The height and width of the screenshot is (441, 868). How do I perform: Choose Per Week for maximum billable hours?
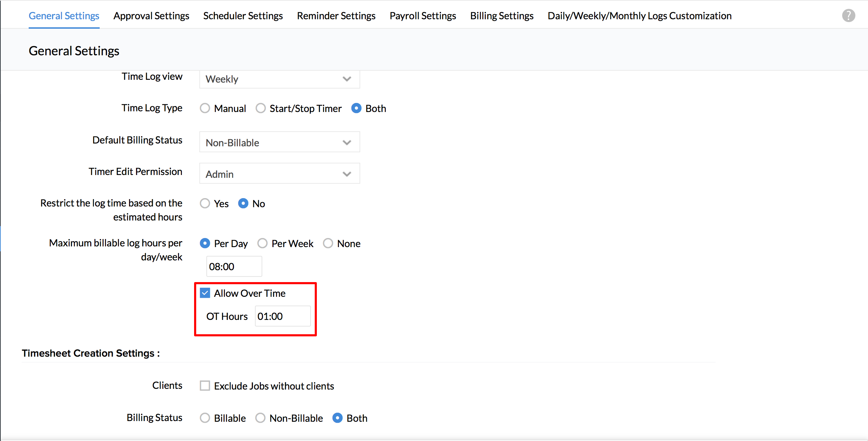[262, 243]
